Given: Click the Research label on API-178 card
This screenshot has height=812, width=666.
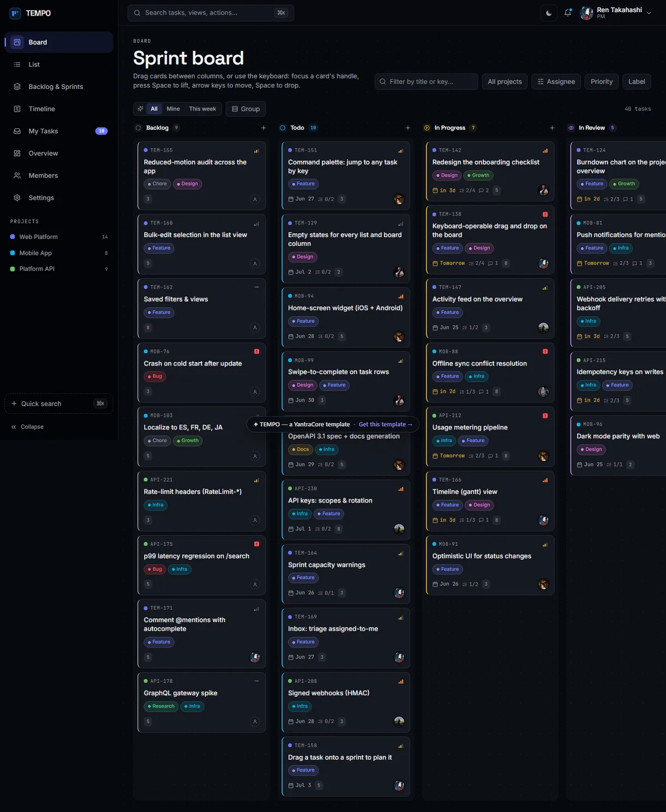Looking at the screenshot, I should (161, 706).
